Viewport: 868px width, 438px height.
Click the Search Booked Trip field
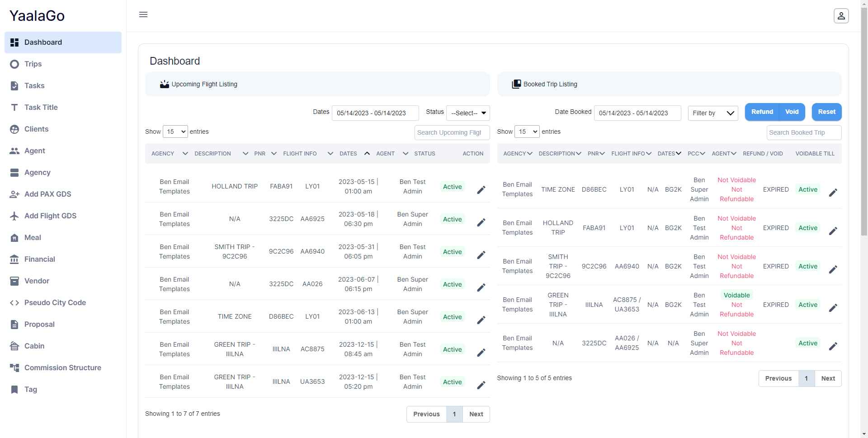(804, 132)
